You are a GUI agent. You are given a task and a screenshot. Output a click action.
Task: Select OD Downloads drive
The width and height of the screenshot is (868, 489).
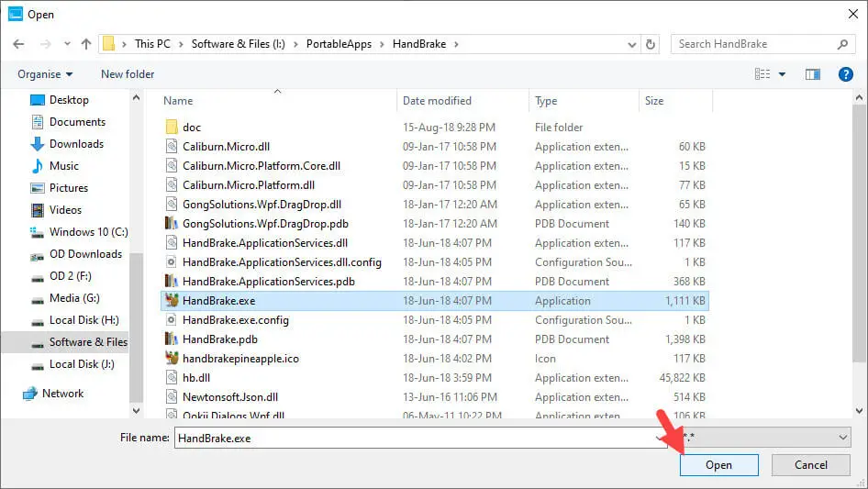(x=85, y=254)
